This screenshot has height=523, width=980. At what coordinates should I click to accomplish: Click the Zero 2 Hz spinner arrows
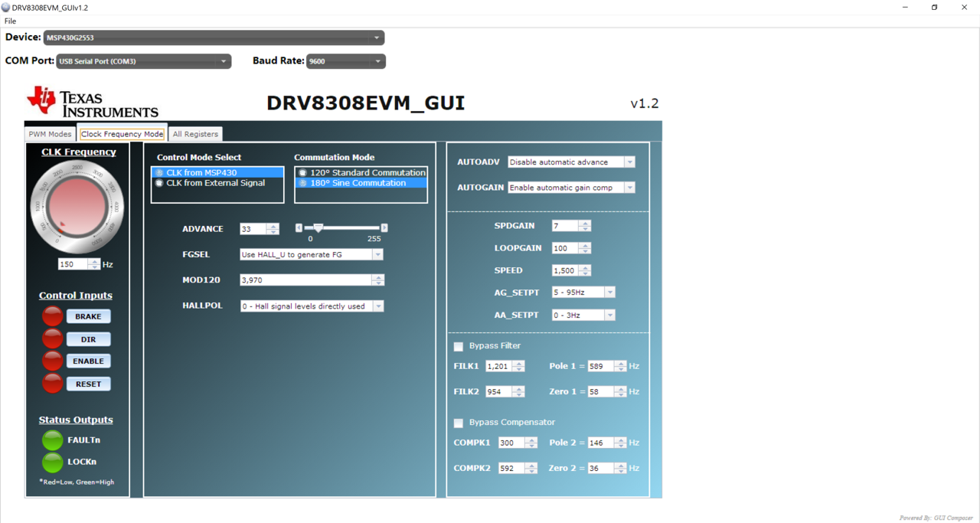[x=620, y=468]
